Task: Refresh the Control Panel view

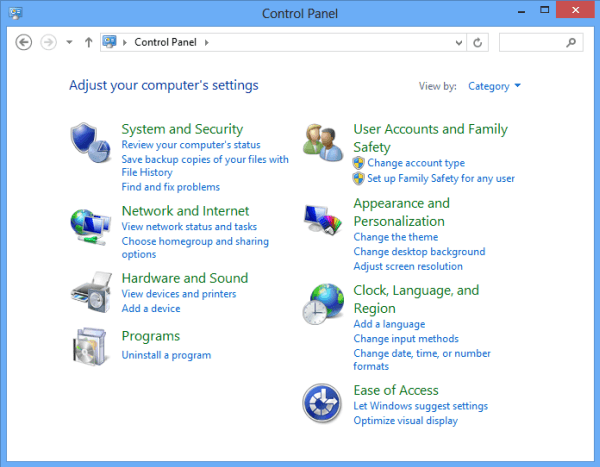Action: [478, 42]
